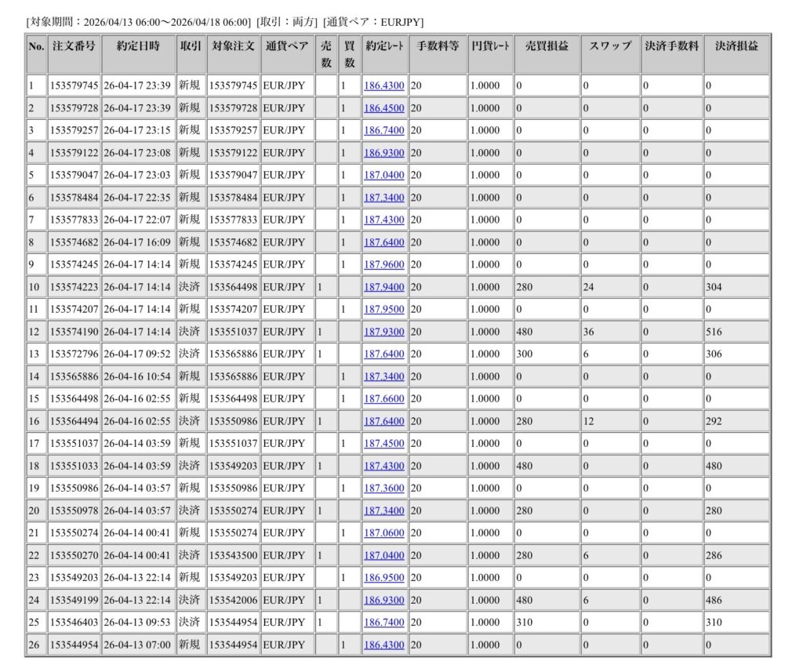
Task: Click the 187.4300 rate link in row 7
Action: [384, 220]
